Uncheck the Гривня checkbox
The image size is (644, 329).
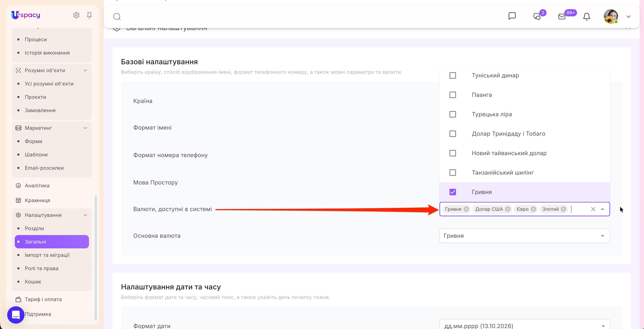click(453, 192)
